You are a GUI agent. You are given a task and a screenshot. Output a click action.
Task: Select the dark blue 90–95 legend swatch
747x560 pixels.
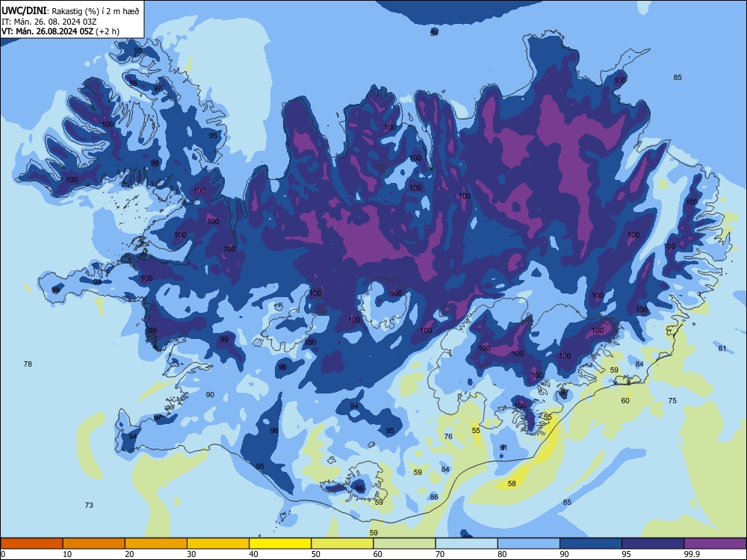pos(591,544)
